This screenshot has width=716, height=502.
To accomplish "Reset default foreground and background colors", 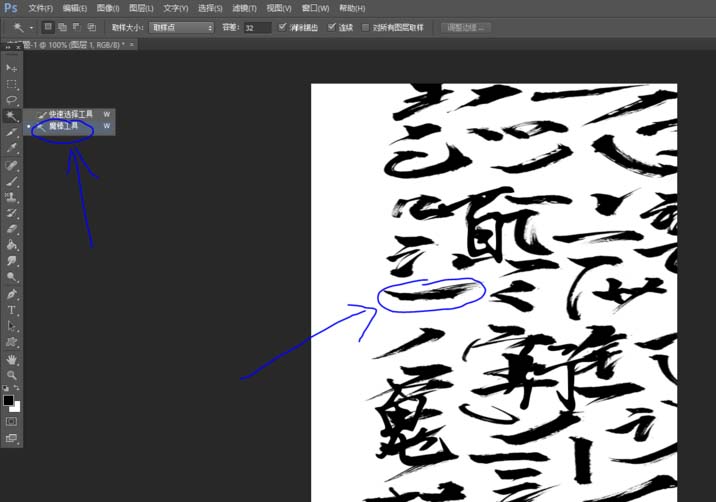I will pos(5,388).
